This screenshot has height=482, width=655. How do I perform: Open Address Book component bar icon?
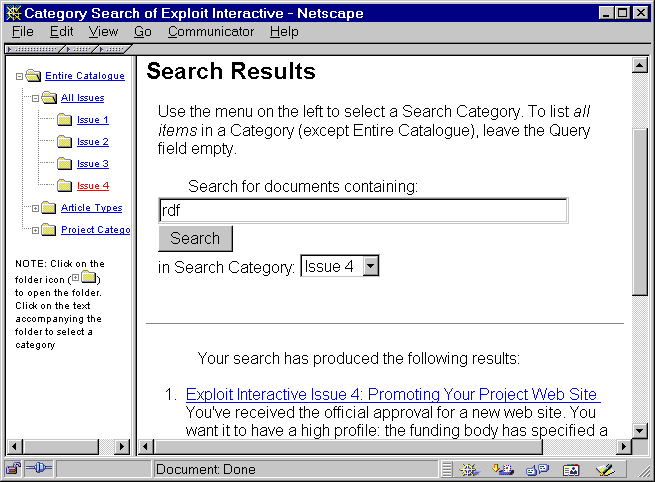coord(571,470)
